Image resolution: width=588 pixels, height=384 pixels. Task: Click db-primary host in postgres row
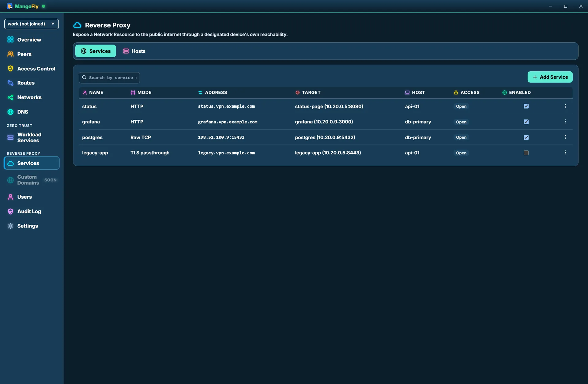418,137
